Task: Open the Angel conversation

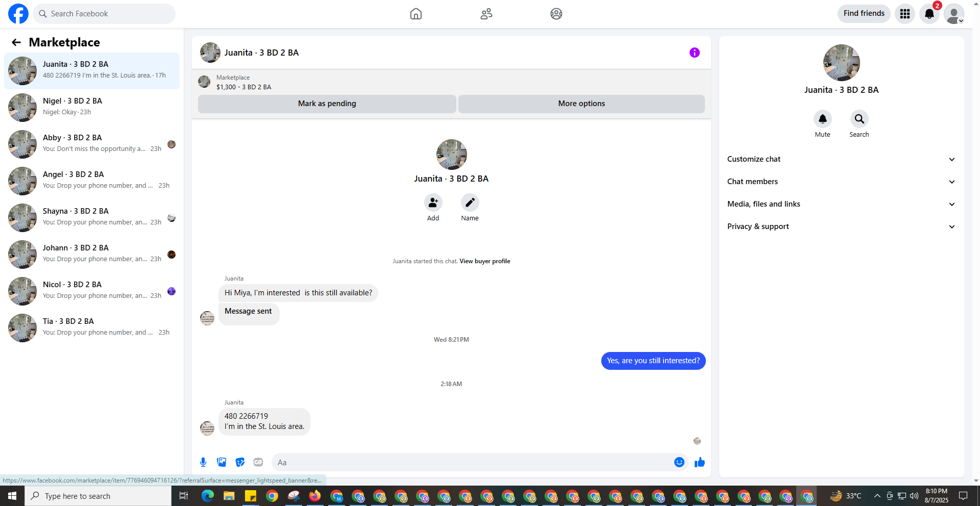Action: tap(92, 181)
